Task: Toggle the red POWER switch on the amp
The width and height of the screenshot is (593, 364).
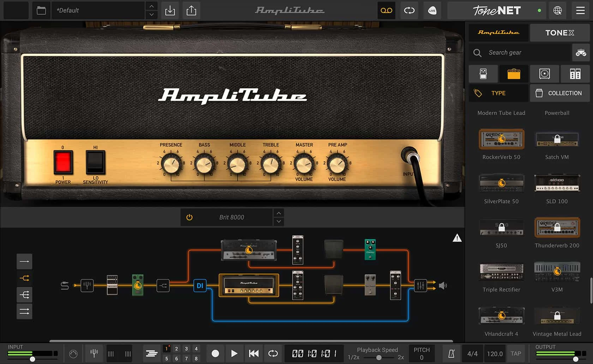Action: click(63, 163)
